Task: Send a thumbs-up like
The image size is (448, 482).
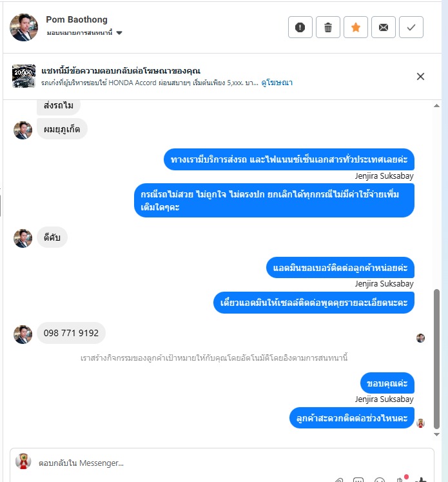Action: pyautogui.click(x=421, y=480)
